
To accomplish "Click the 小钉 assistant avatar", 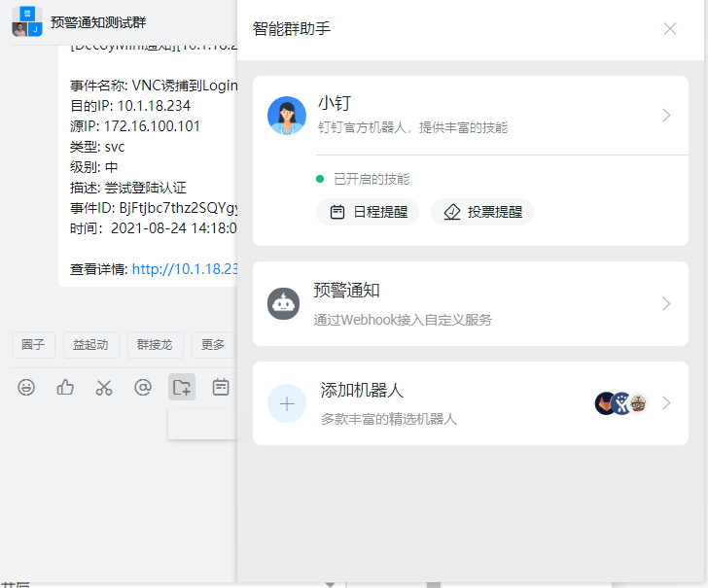I will coord(287,116).
